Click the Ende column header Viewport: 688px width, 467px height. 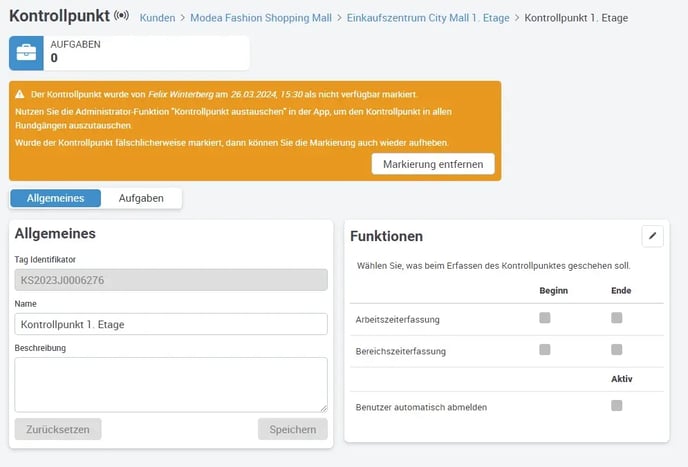621,291
